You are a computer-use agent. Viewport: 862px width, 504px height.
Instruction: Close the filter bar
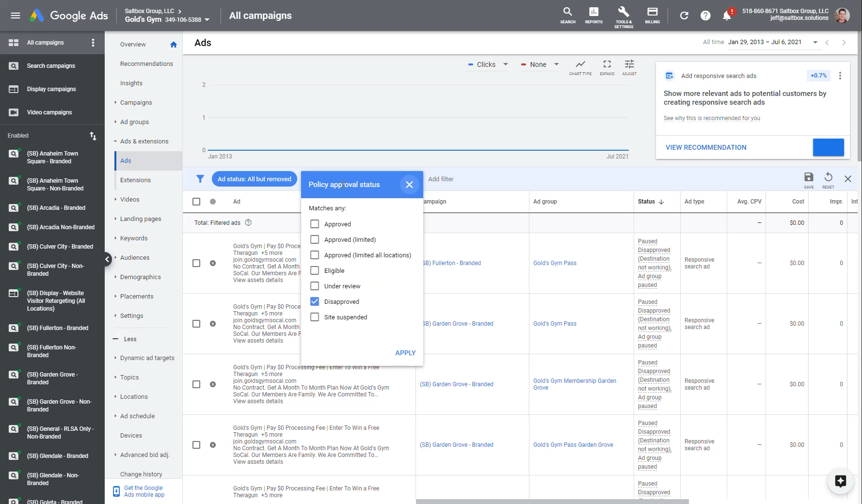(848, 179)
